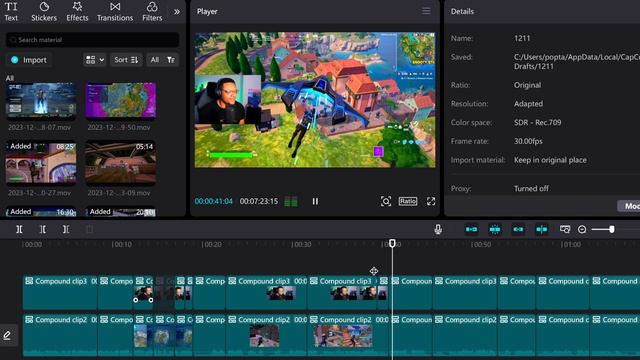Click the Import button
The height and width of the screenshot is (360, 640).
[29, 60]
